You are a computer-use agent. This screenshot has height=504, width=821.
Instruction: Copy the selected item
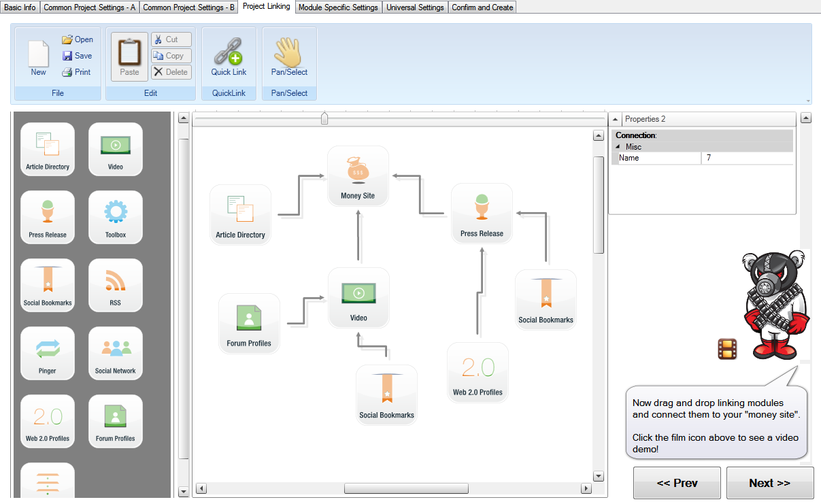[171, 56]
